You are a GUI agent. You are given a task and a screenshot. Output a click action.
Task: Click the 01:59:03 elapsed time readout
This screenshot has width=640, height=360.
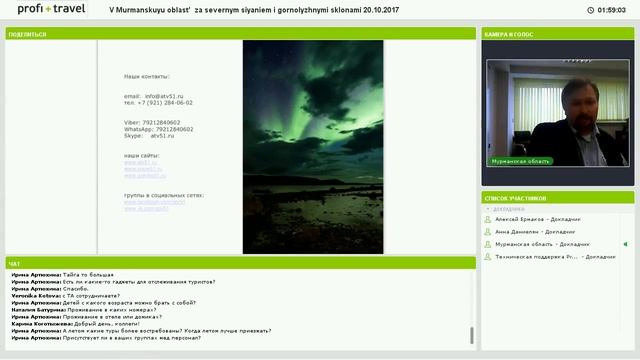point(611,10)
